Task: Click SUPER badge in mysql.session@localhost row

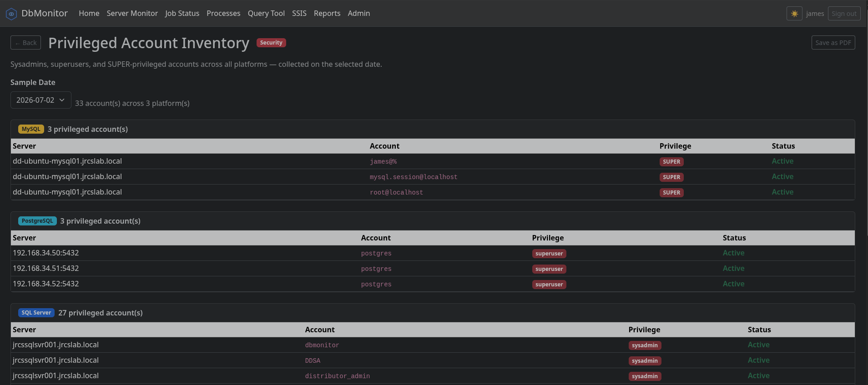Action: [671, 177]
